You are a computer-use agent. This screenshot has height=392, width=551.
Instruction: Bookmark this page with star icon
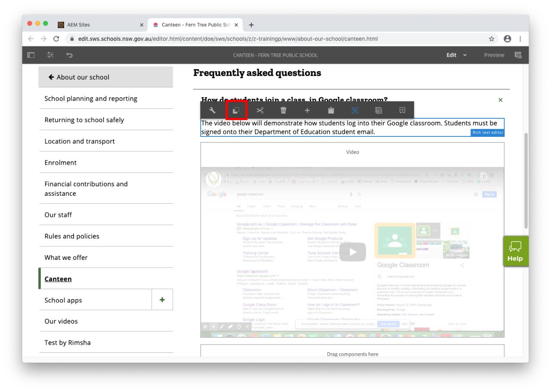click(492, 39)
